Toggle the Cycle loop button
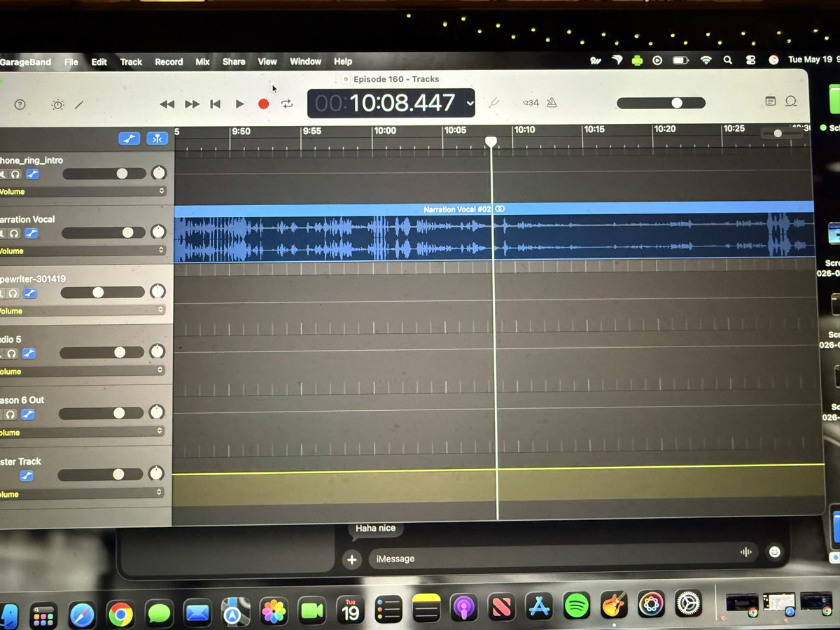Image resolution: width=840 pixels, height=630 pixels. click(287, 104)
